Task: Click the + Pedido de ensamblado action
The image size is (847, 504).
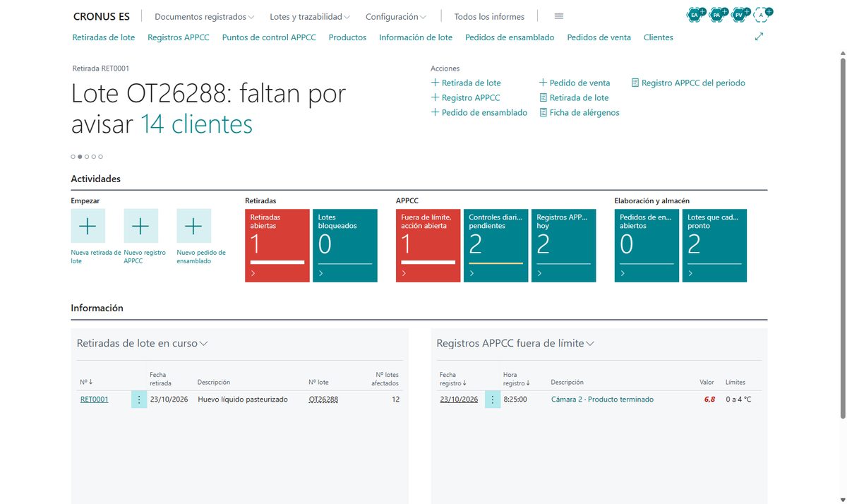Action: (x=479, y=112)
